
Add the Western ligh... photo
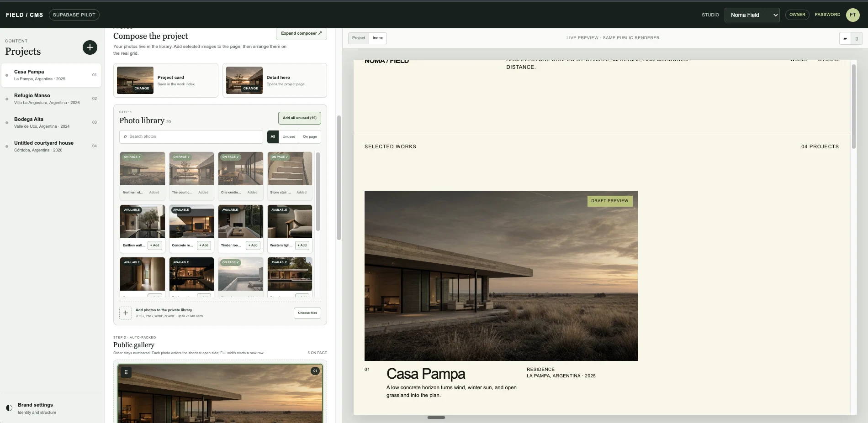point(302,245)
